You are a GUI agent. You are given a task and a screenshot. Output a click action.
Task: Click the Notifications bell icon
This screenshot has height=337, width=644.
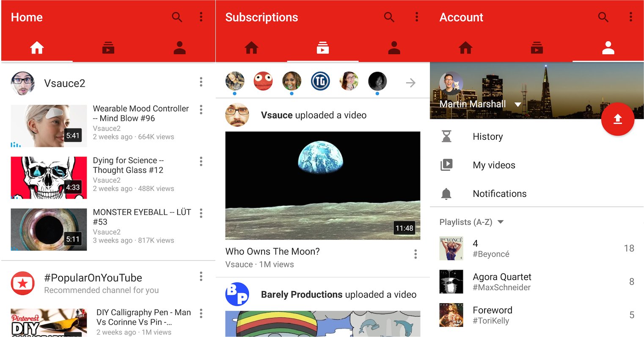[x=446, y=194]
